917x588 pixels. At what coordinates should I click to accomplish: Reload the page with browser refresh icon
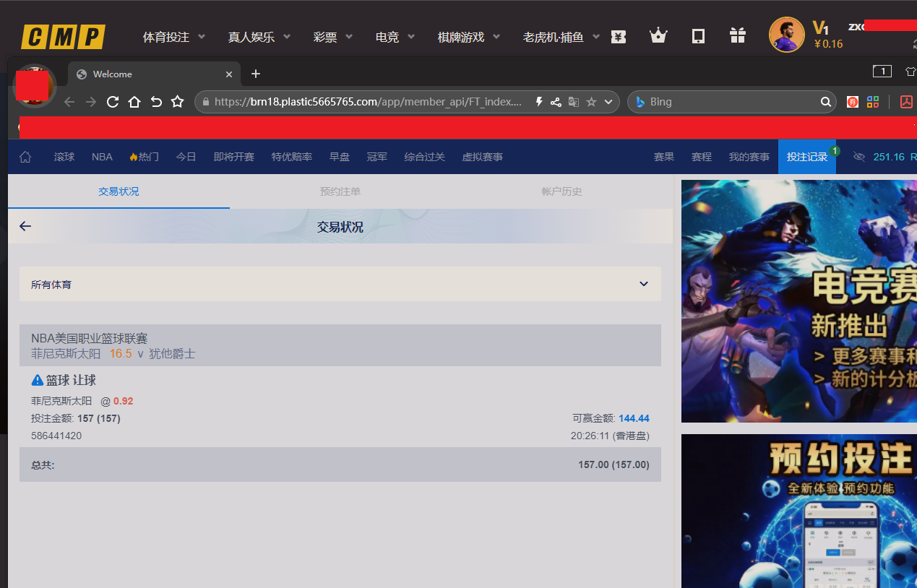click(x=113, y=102)
